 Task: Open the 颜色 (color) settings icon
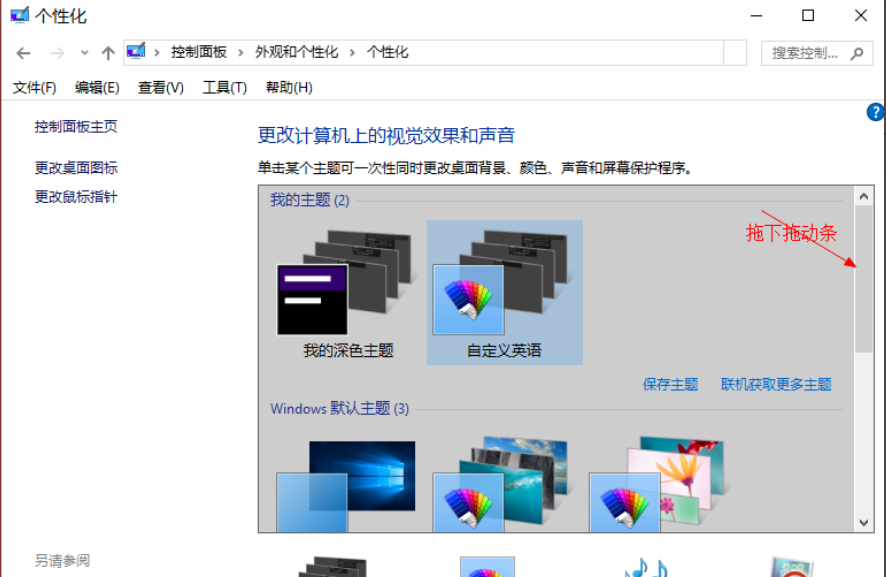coord(488,565)
